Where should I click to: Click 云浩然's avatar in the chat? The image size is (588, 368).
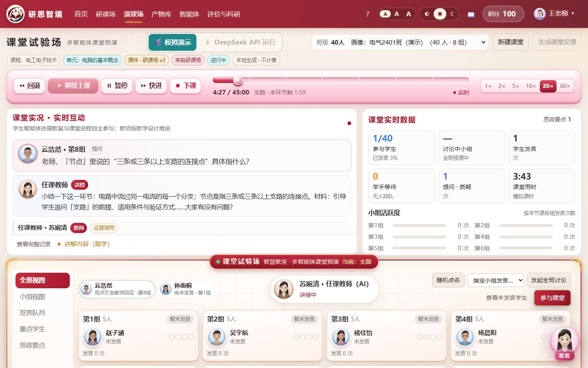coord(28,154)
